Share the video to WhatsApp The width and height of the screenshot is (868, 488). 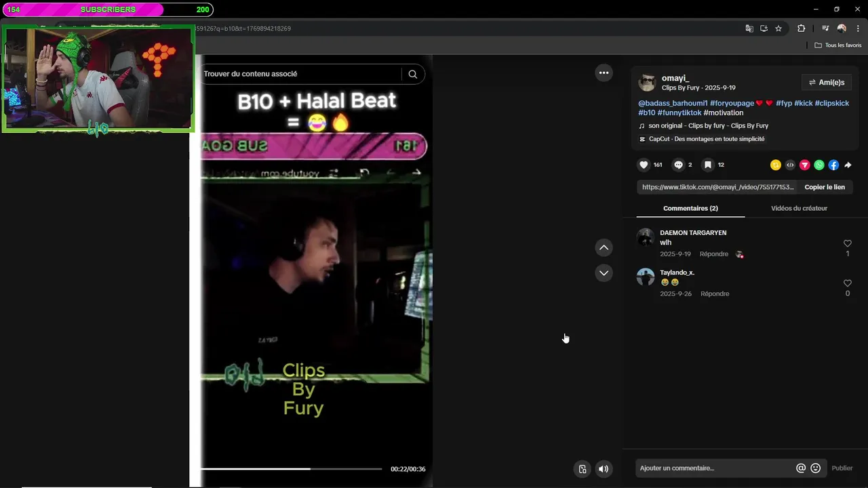[x=819, y=165]
